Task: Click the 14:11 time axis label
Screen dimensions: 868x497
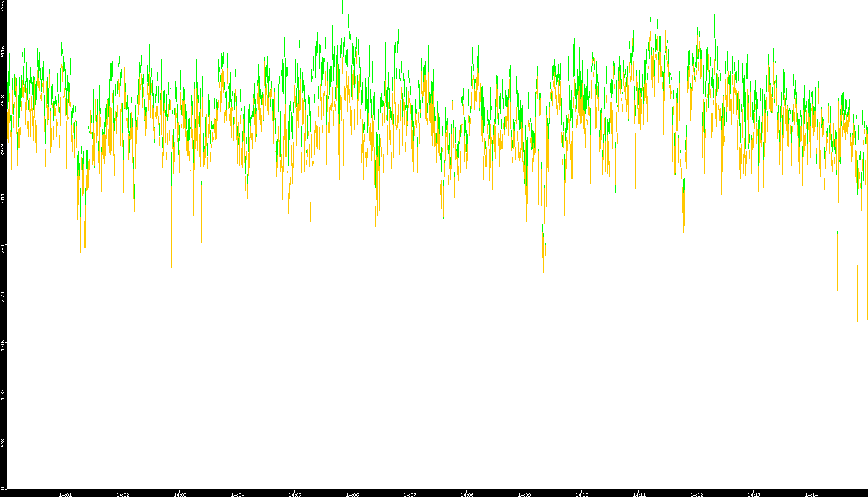Action: point(639,495)
